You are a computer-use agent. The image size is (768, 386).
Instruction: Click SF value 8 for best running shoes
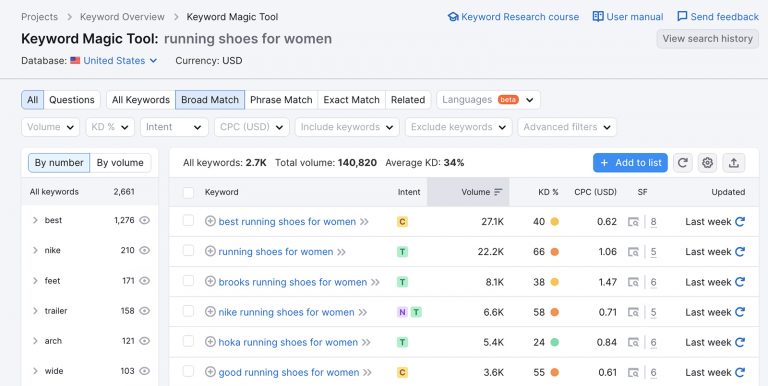pyautogui.click(x=653, y=222)
